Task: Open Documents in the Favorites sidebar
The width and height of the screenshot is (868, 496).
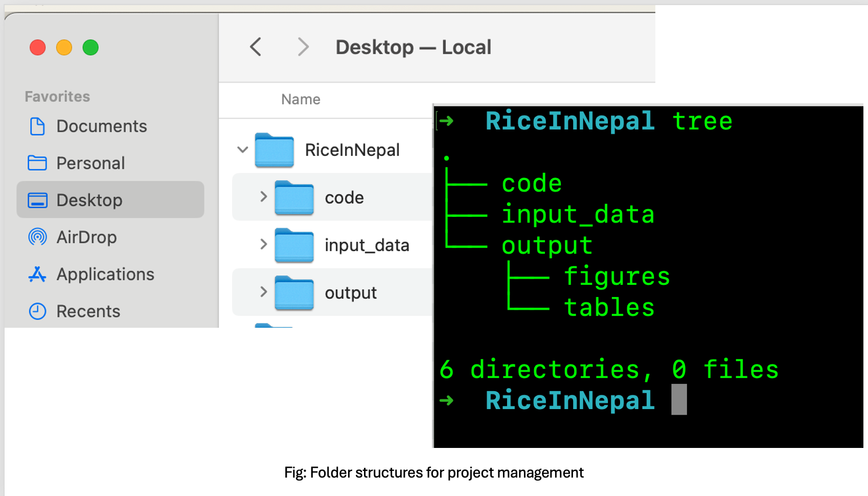Action: tap(101, 126)
